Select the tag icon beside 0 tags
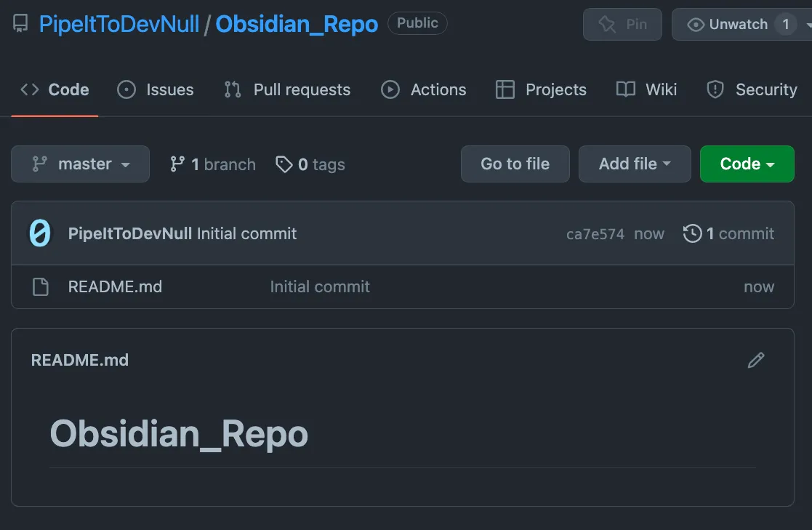Viewport: 812px width, 530px height. click(x=284, y=164)
